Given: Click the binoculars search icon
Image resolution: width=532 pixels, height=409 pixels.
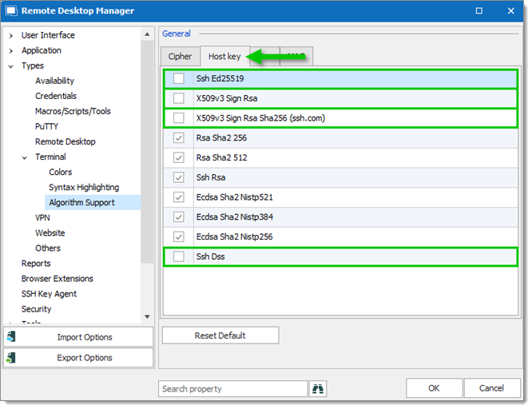Looking at the screenshot, I should click(318, 389).
